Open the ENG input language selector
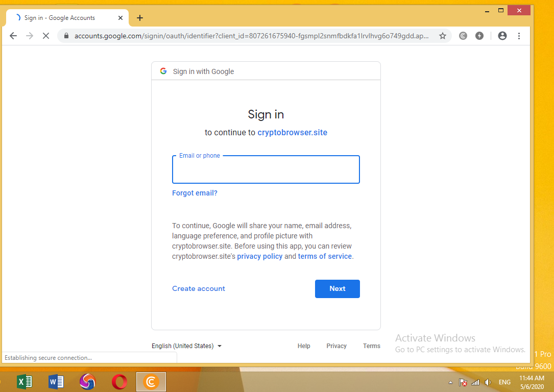This screenshot has width=554, height=392. [504, 382]
